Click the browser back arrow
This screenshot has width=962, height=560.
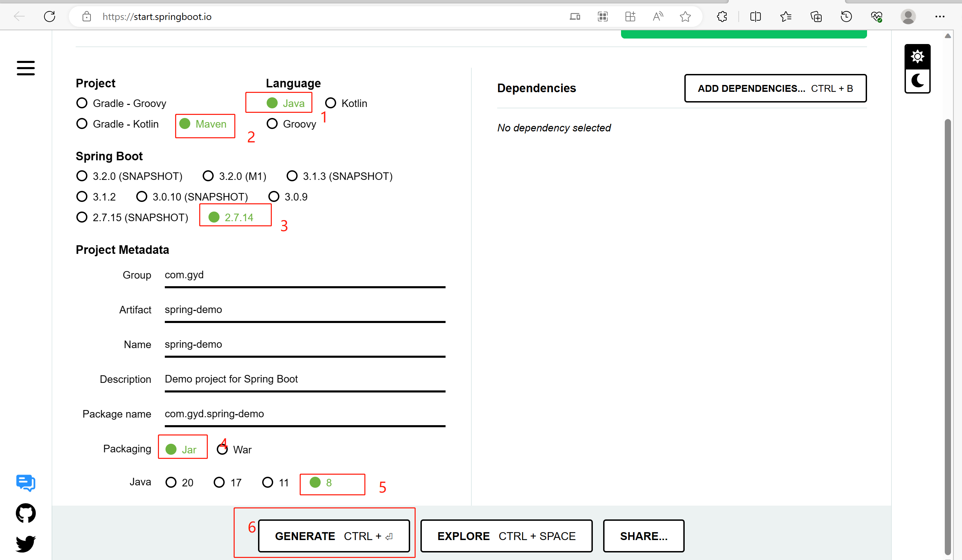[x=19, y=17]
